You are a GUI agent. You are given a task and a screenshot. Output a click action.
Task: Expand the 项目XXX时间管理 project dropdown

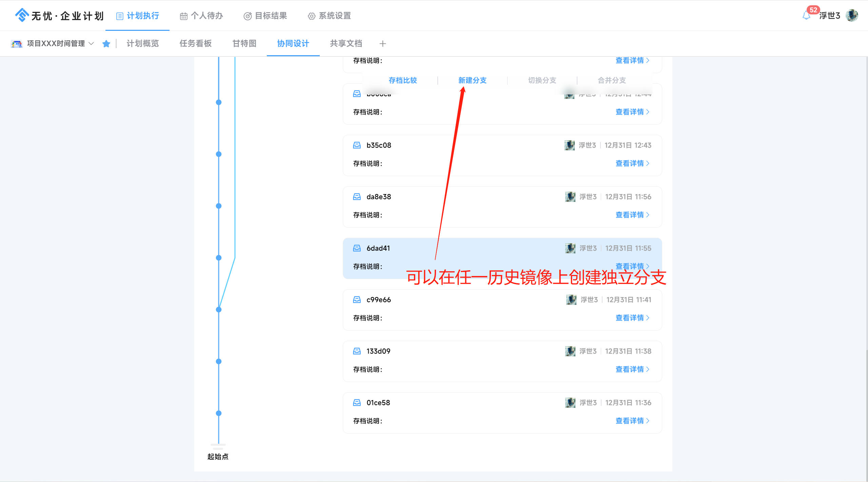[91, 44]
